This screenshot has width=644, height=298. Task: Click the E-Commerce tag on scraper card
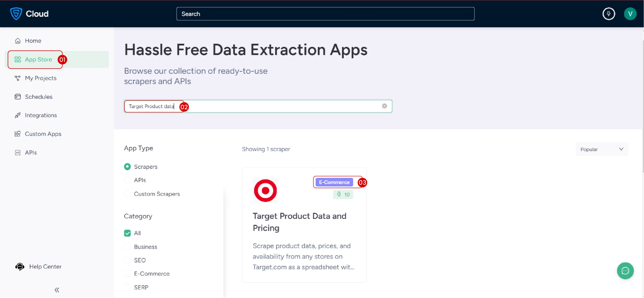point(334,182)
